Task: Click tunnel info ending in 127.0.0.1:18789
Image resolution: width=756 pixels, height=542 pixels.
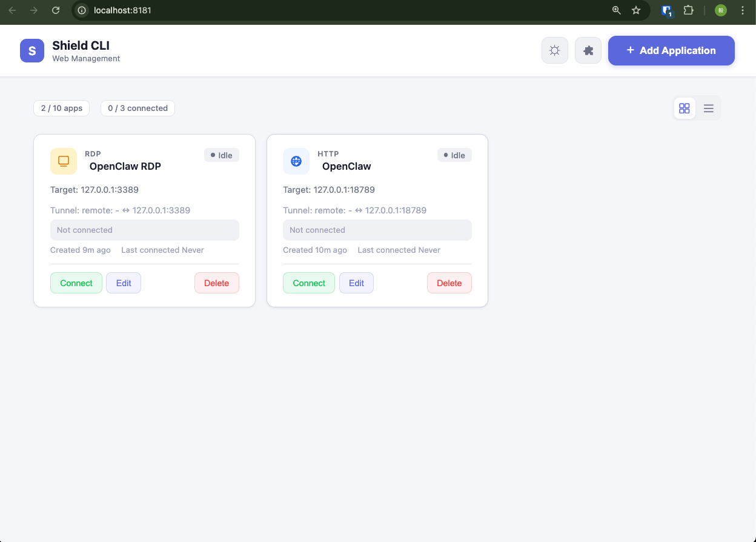Action: point(355,210)
